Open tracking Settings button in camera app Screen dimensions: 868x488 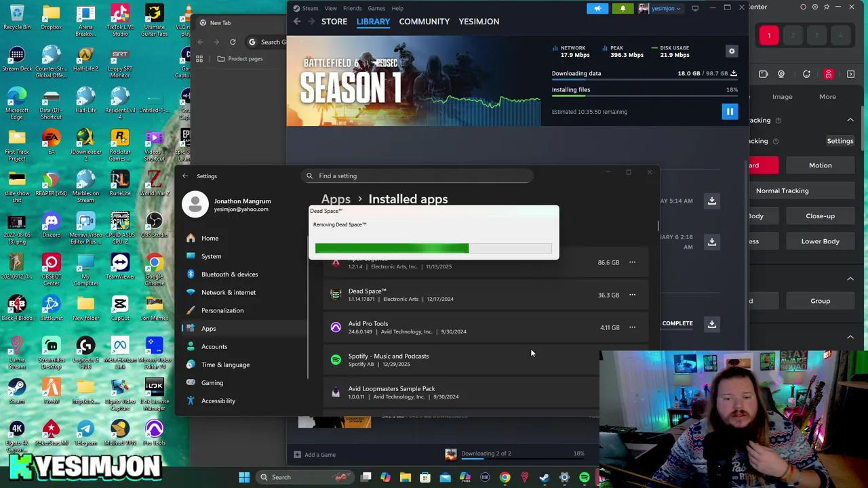pyautogui.click(x=840, y=141)
